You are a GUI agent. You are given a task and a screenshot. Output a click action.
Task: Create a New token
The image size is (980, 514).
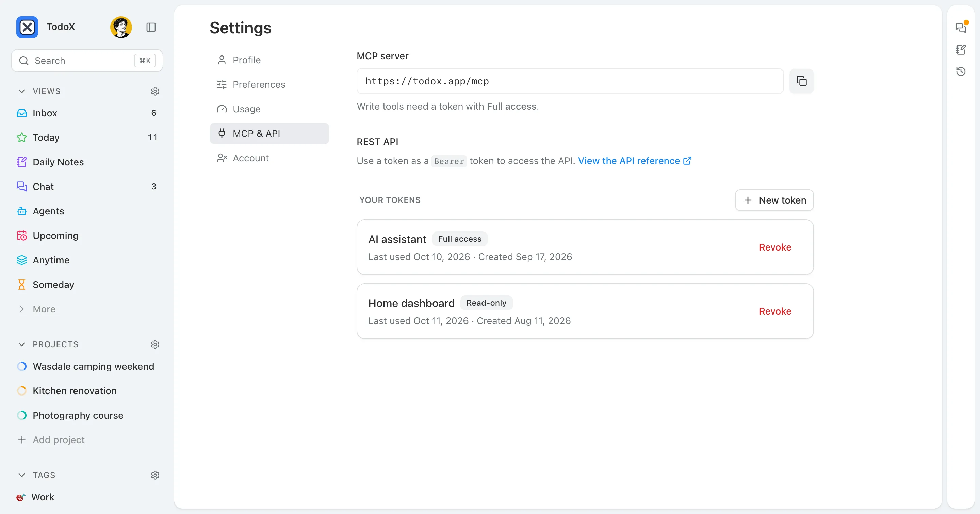click(x=774, y=200)
